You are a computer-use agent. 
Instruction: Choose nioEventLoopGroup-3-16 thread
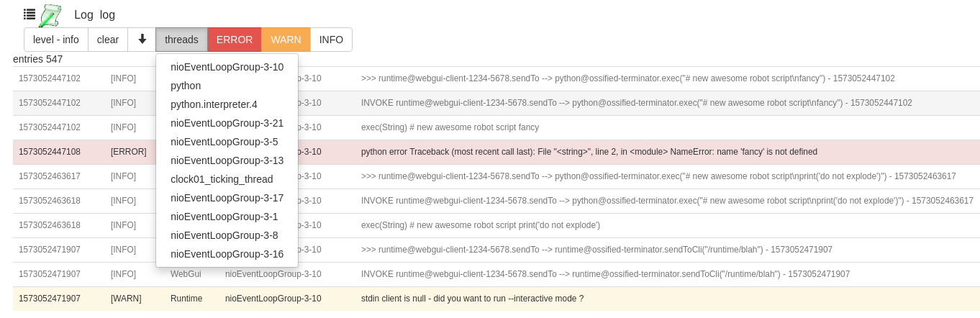click(227, 254)
